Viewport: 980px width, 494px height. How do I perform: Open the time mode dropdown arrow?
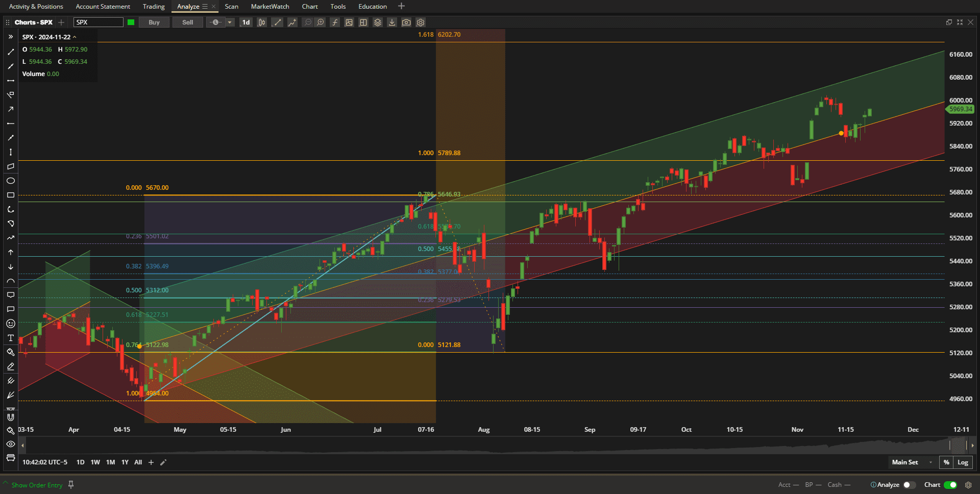tap(230, 22)
